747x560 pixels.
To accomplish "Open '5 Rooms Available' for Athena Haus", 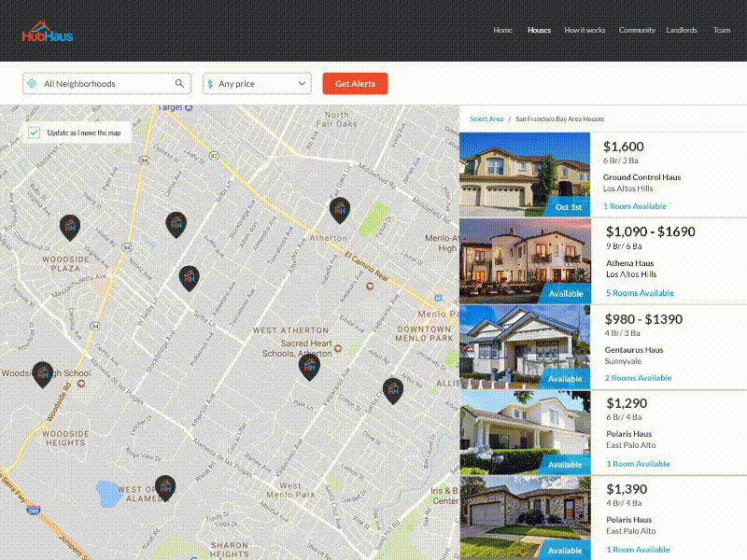I will tap(640, 293).
